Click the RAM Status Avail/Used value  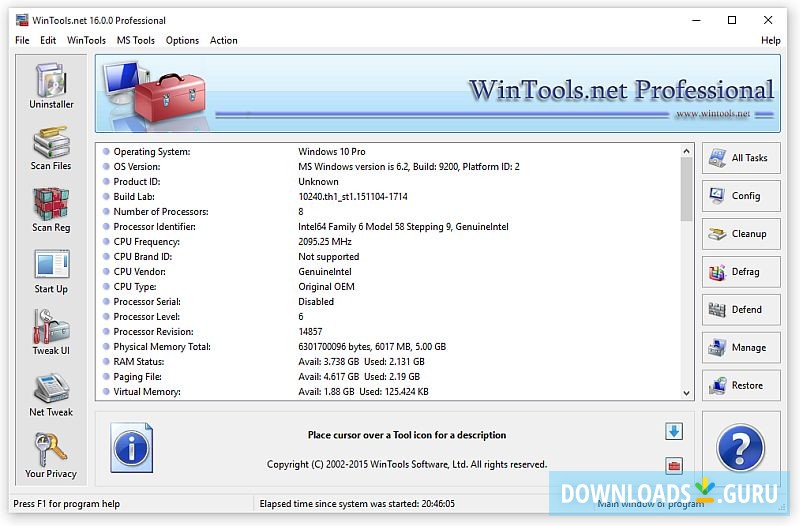pos(361,362)
